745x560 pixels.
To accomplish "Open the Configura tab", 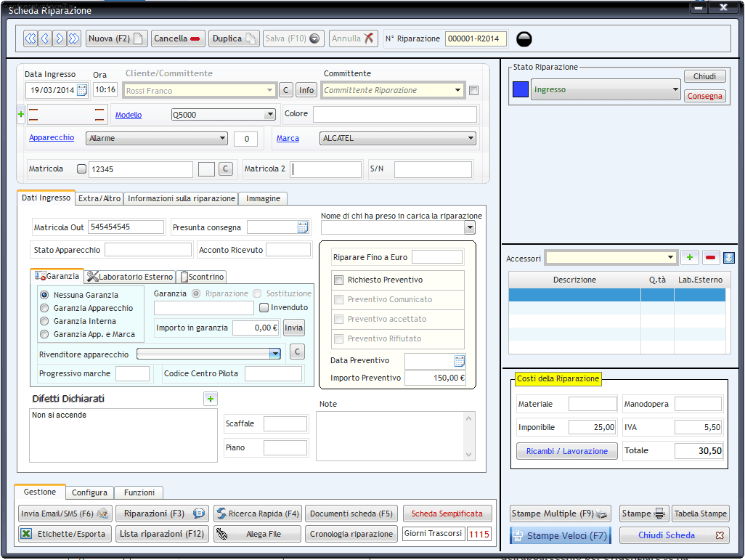I will [89, 492].
